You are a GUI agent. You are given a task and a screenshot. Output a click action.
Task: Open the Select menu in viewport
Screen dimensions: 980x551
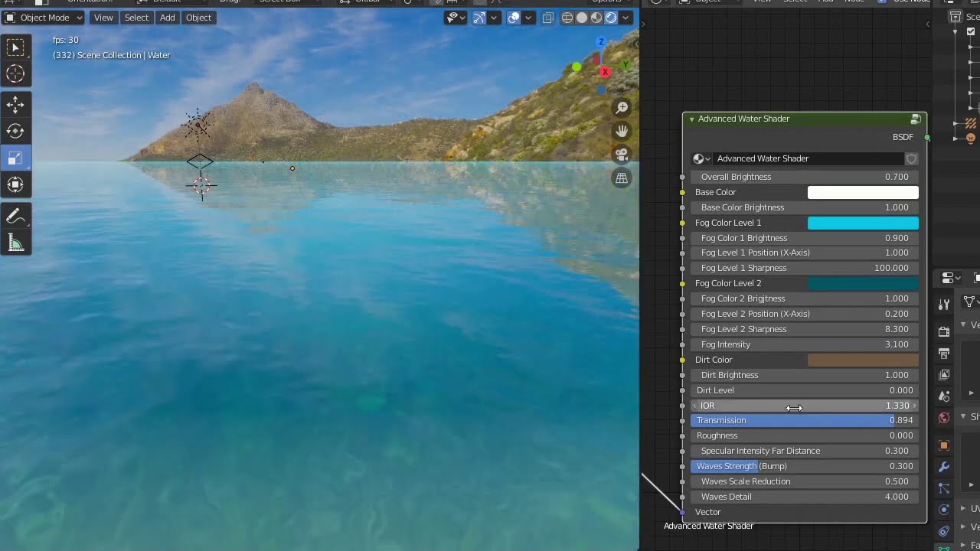pos(136,18)
